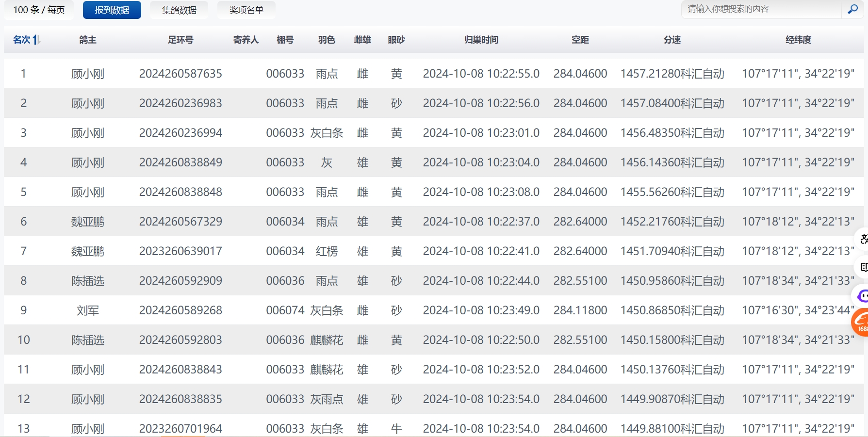Click owner 魏亚鹏 in rank 6 row

point(88,222)
